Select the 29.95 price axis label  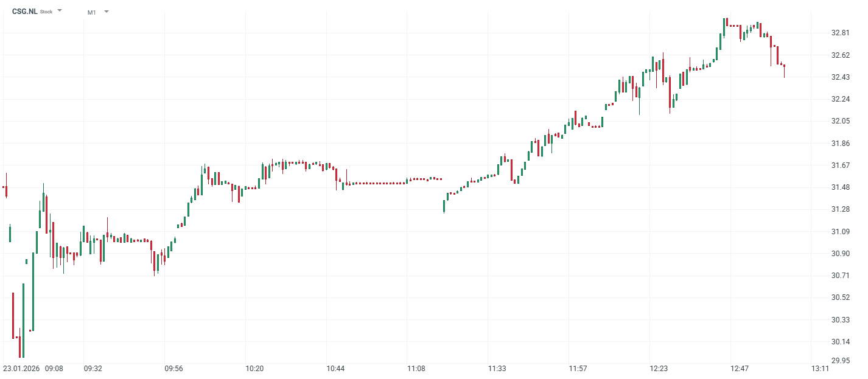pos(841,361)
